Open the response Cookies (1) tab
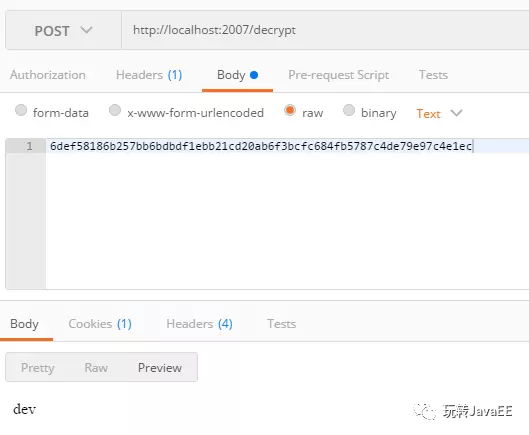The image size is (529, 435). [x=100, y=324]
